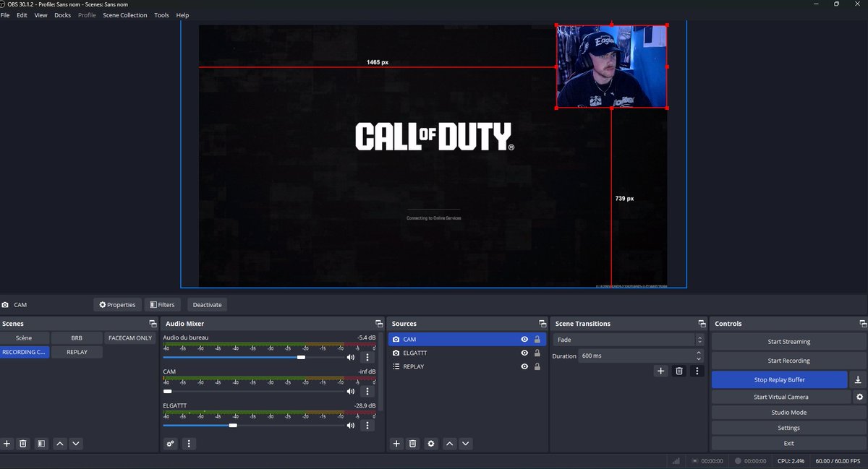
Task: Add transition plus icon
Action: click(660, 371)
